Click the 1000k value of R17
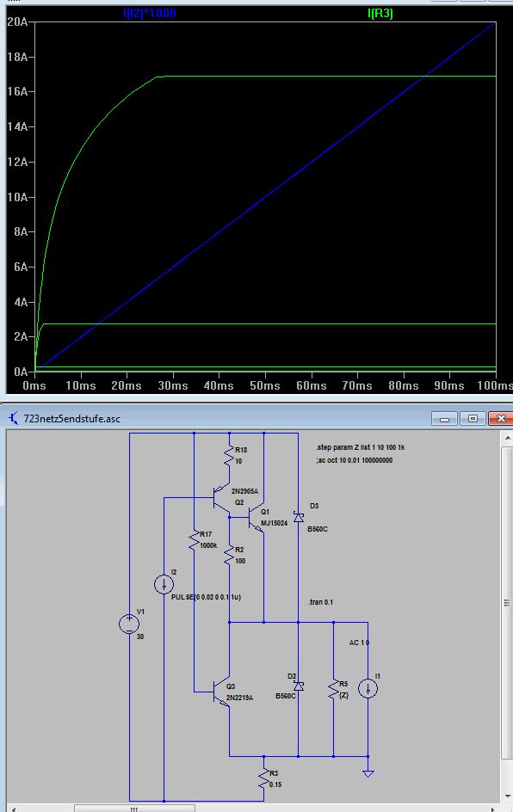This screenshot has width=513, height=812. coord(208,546)
